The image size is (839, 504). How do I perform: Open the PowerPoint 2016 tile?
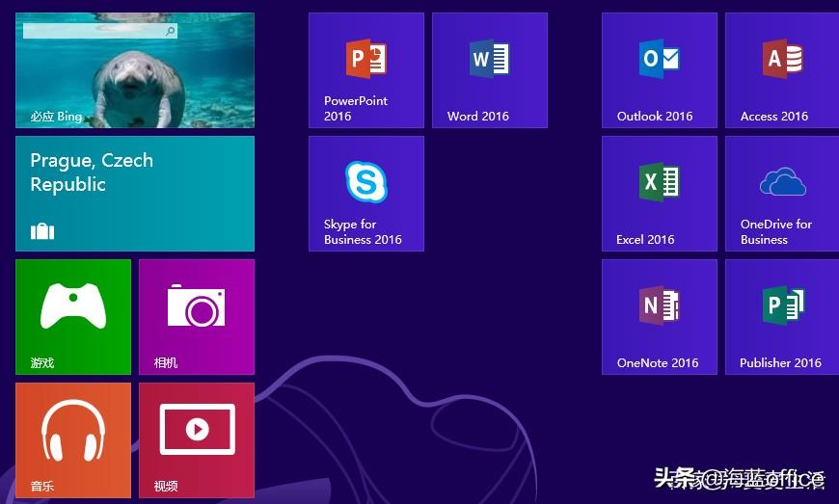pyautogui.click(x=366, y=70)
